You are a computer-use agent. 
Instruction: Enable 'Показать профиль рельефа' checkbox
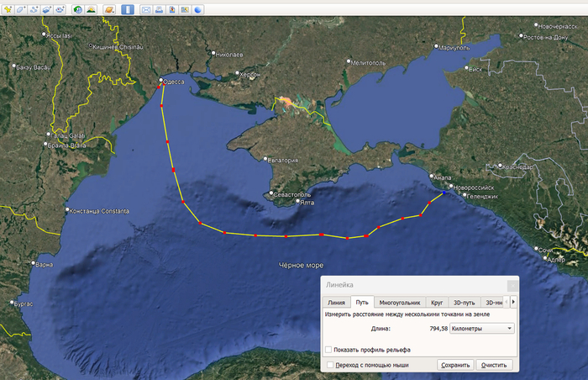click(328, 349)
